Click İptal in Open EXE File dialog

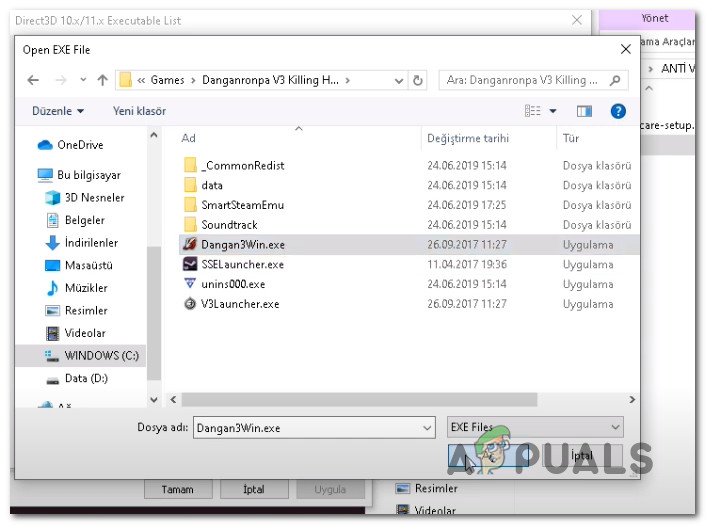point(582,456)
